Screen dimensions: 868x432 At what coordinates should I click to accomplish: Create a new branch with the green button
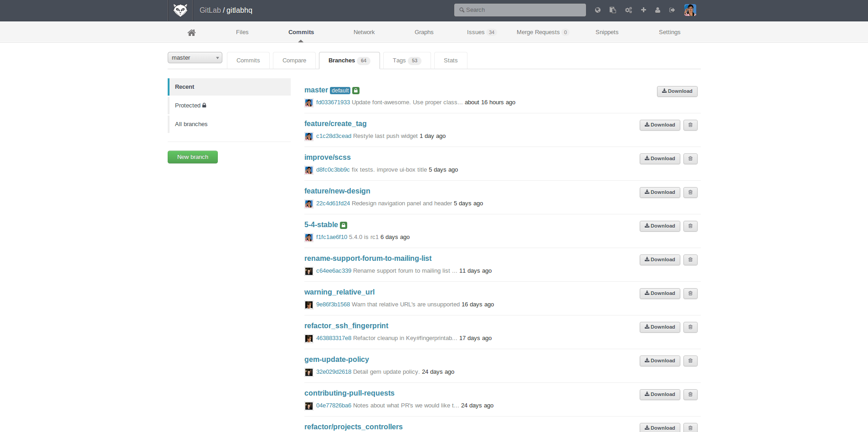192,157
